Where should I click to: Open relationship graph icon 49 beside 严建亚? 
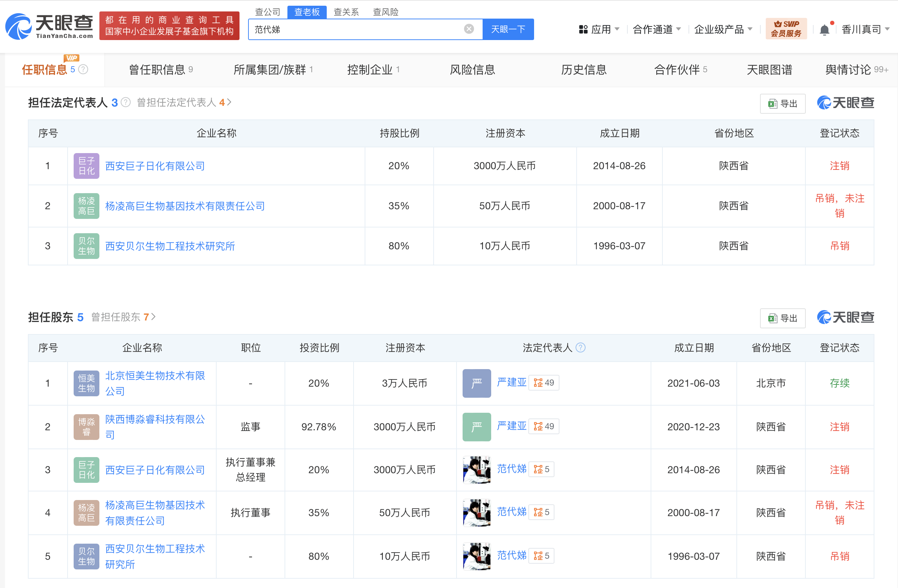[544, 382]
